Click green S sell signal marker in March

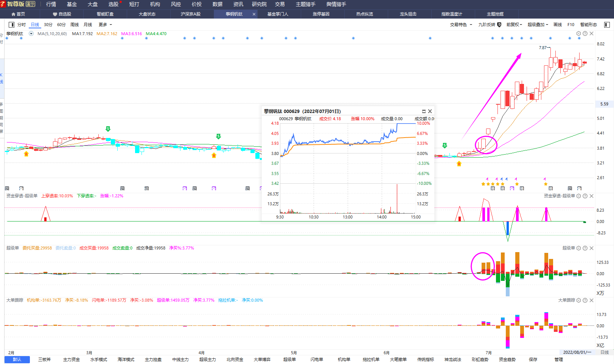(x=108, y=129)
